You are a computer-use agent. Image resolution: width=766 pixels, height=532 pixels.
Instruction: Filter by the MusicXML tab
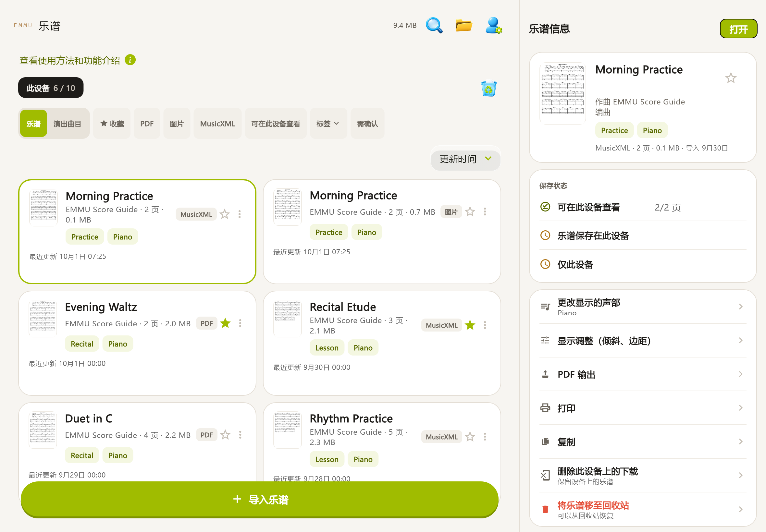pyautogui.click(x=217, y=124)
